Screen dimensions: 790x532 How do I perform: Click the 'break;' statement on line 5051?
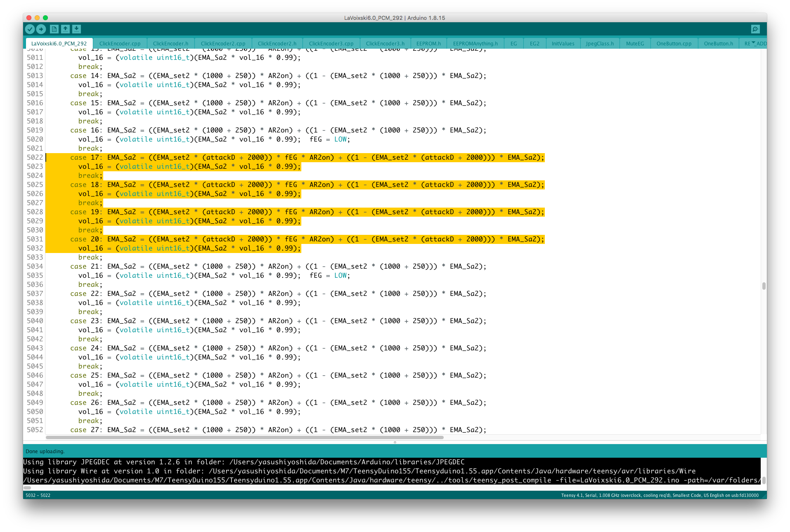tap(90, 421)
